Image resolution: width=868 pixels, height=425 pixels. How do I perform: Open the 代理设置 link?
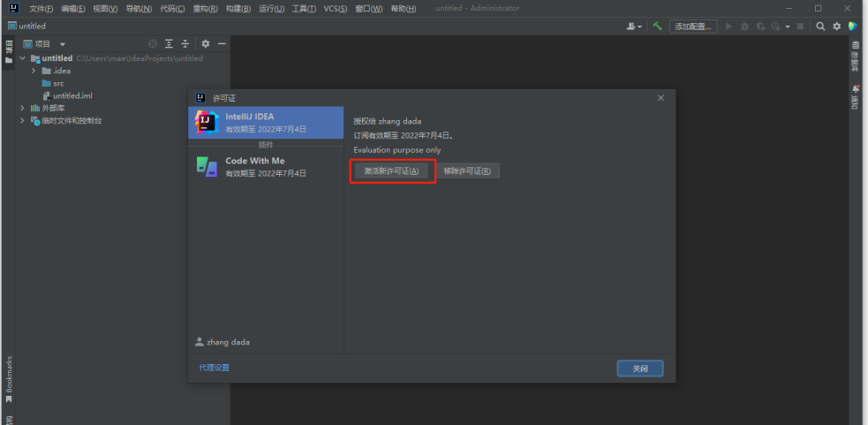215,368
